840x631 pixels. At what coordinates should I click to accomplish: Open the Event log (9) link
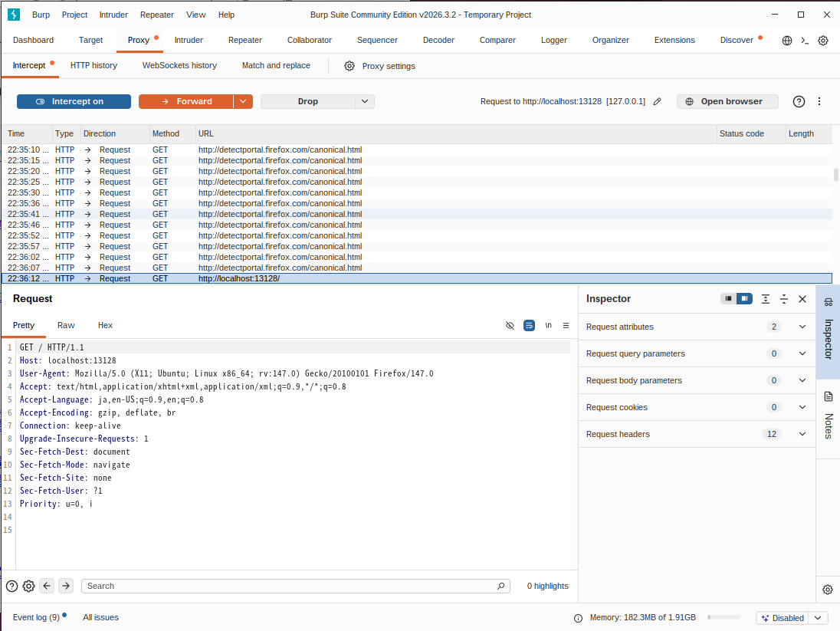pos(37,618)
